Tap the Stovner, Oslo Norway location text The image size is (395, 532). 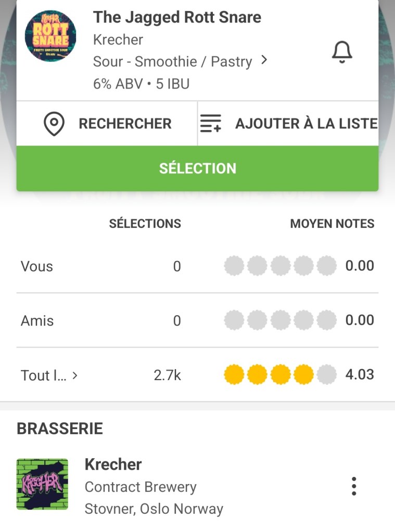pyautogui.click(x=154, y=508)
